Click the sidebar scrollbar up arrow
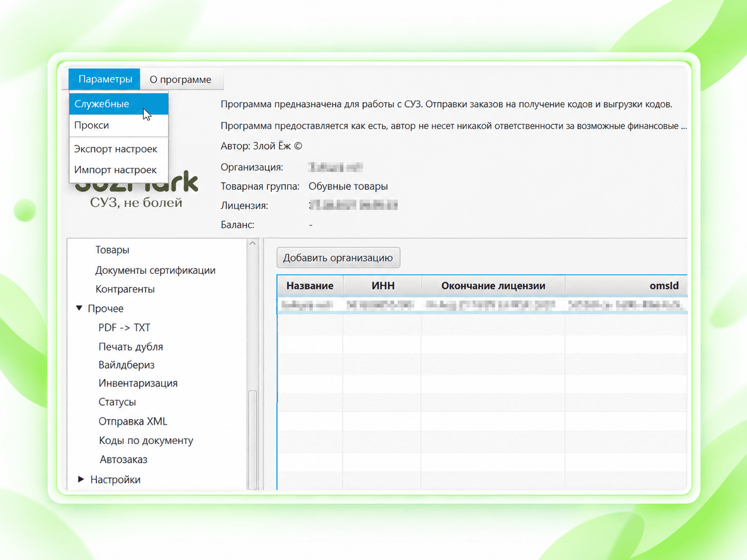The width and height of the screenshot is (747, 560). [x=253, y=243]
